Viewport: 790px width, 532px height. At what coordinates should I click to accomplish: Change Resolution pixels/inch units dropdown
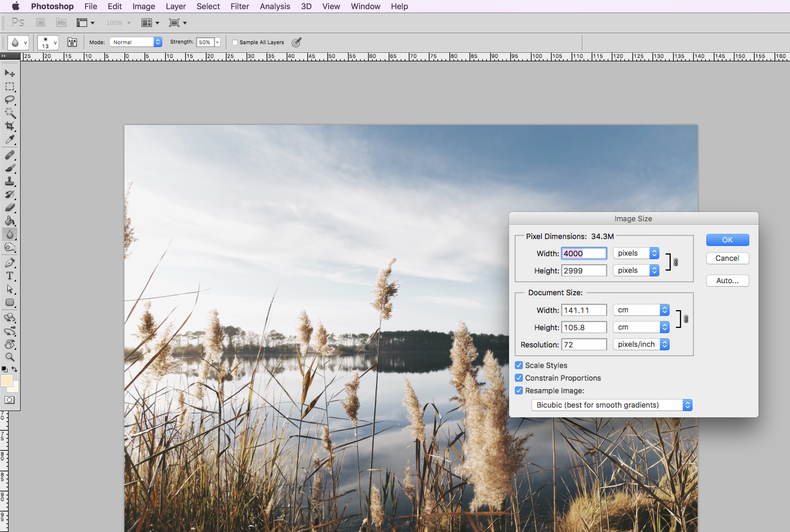[641, 344]
